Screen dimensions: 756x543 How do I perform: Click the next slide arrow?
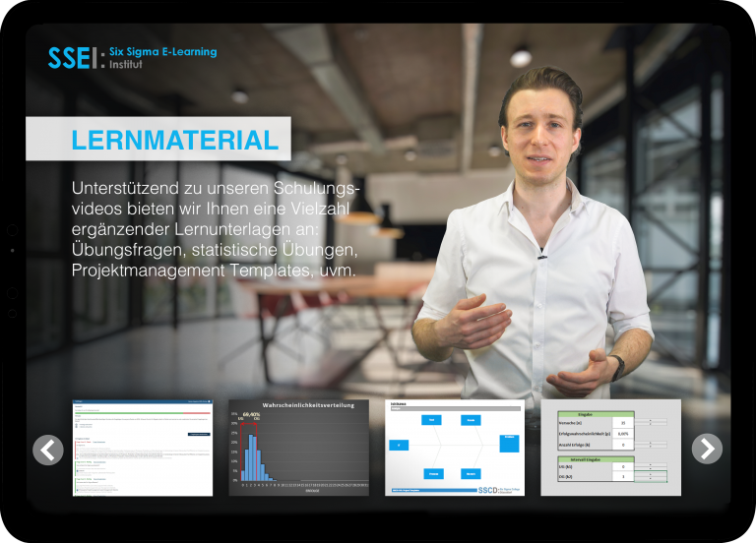point(707,449)
